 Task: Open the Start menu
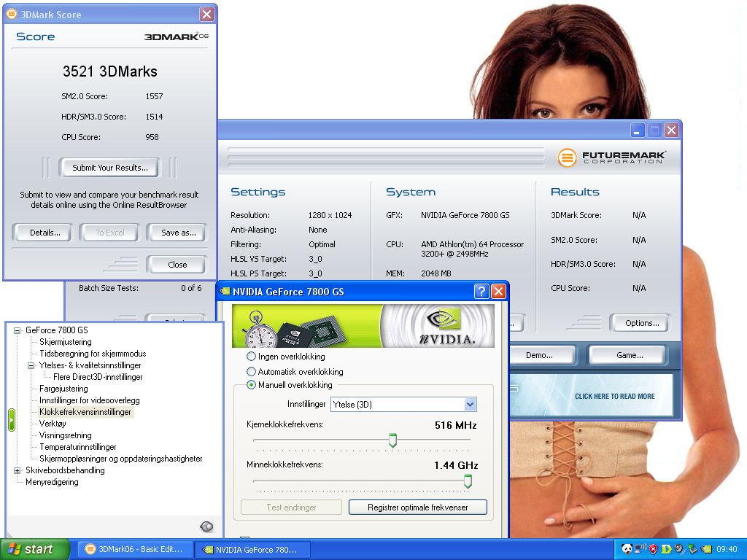coord(34,549)
